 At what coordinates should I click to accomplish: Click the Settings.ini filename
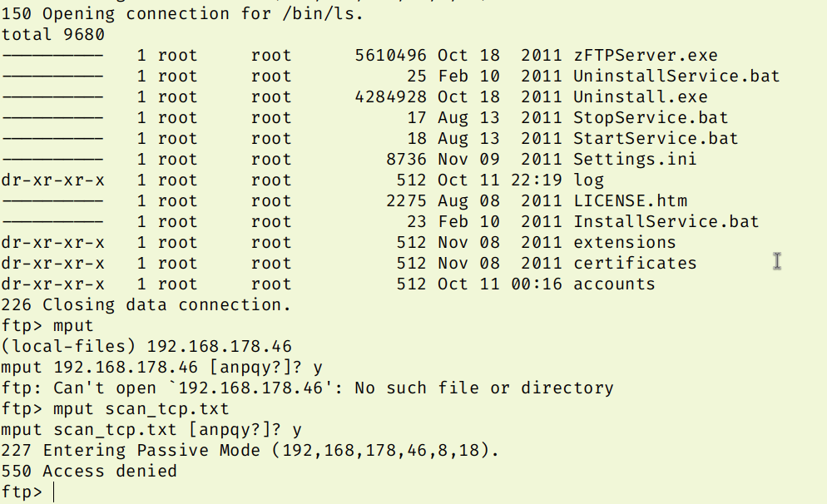pos(635,160)
